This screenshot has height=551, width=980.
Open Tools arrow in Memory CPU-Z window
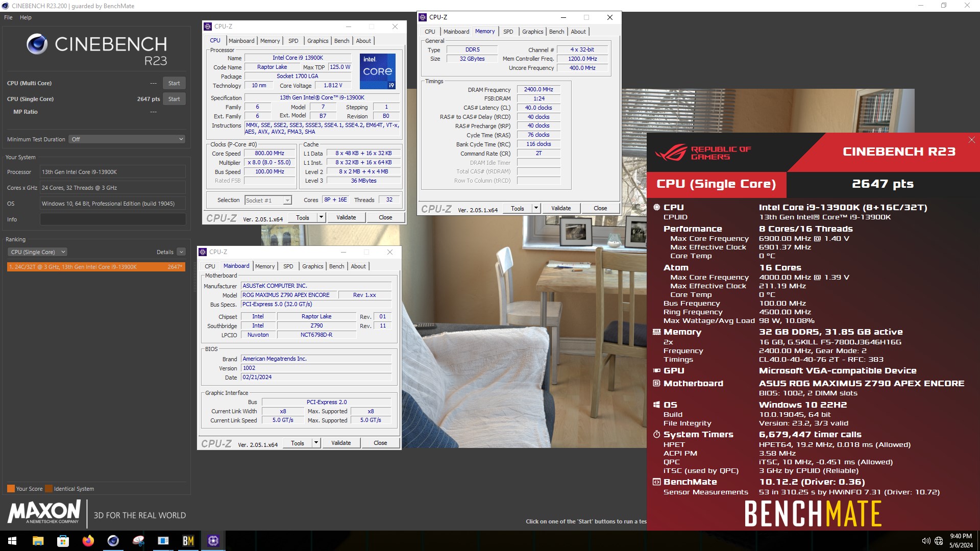point(536,208)
